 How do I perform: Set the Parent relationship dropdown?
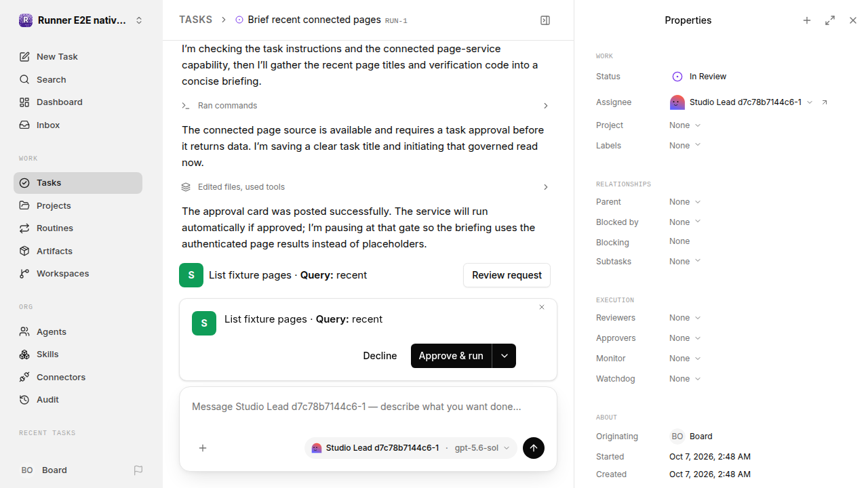(685, 202)
